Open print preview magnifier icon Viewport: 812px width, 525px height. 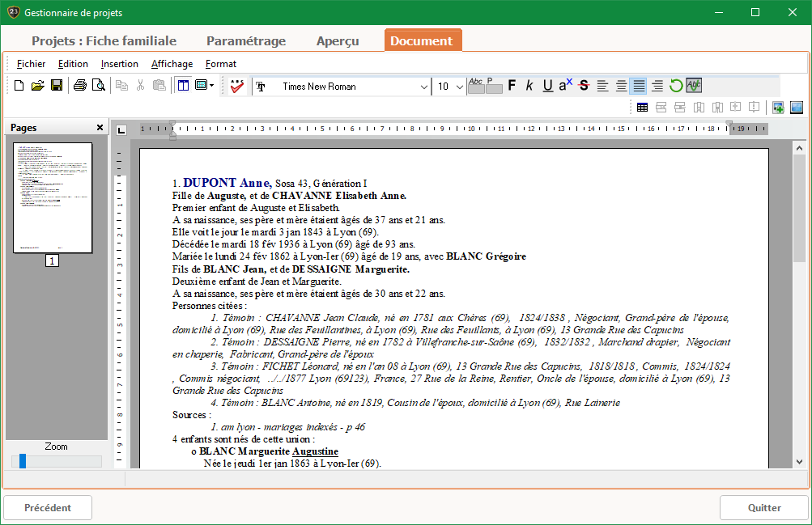tap(99, 86)
